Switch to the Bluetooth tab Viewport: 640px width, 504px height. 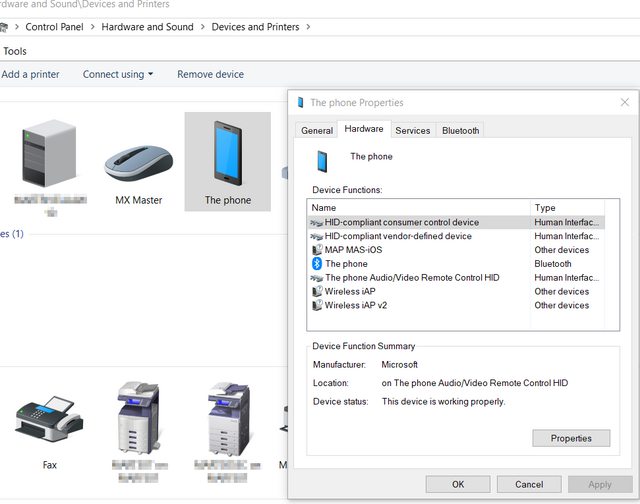[x=460, y=131]
